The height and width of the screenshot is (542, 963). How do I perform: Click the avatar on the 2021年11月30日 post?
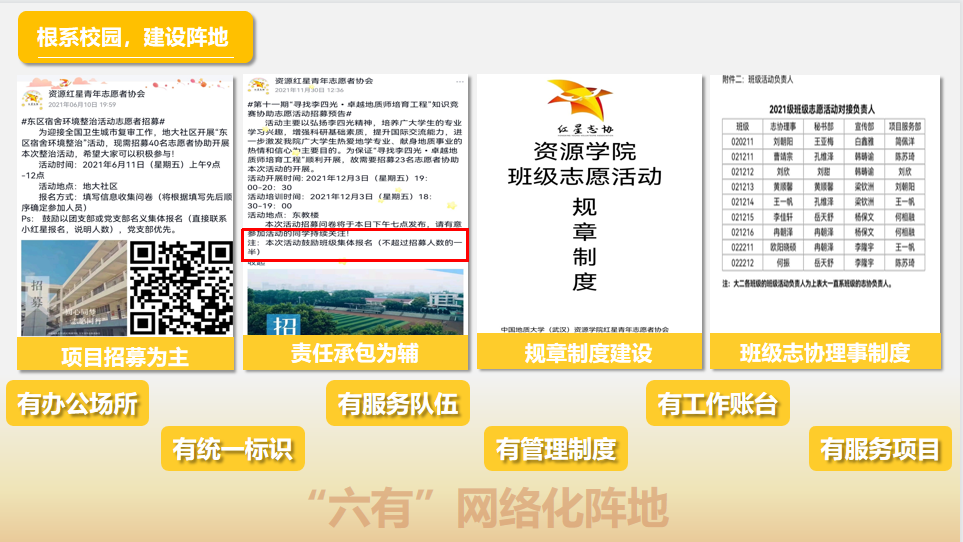click(258, 85)
